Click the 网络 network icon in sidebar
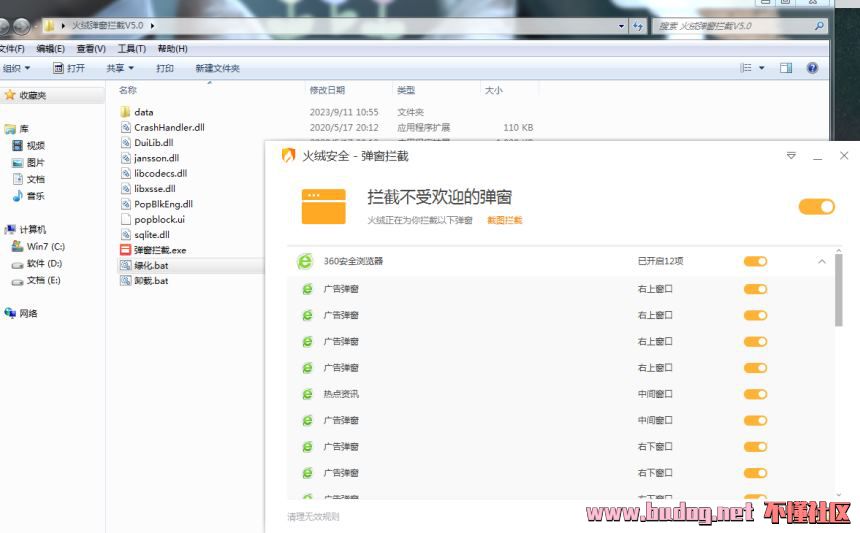This screenshot has width=860, height=533. 28,313
